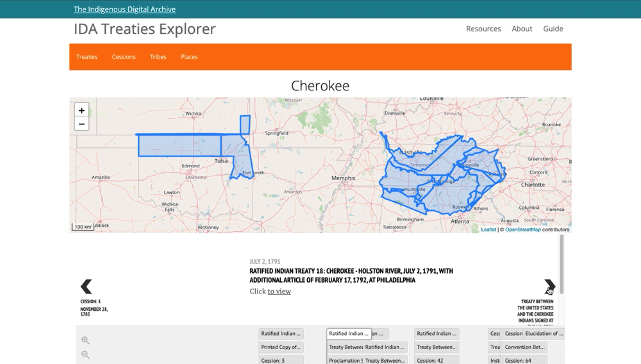Switch to the Tribes section
The image size is (641, 364).
click(158, 57)
